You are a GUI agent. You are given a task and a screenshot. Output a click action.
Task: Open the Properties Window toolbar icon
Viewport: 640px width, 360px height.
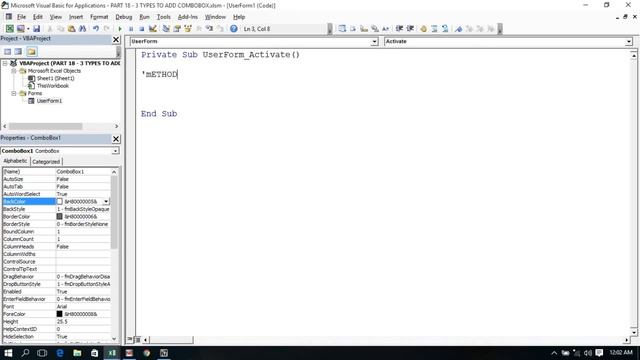click(177, 29)
